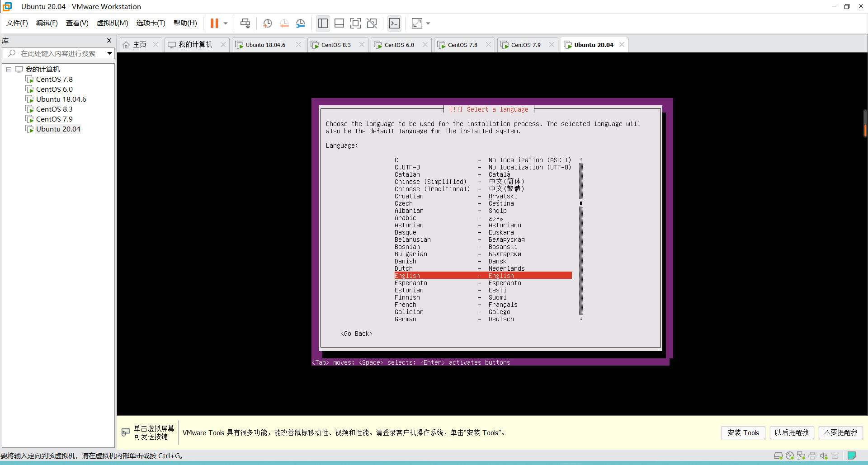This screenshot has height=465, width=868.
Task: Select Dutch in the language list
Action: point(483,268)
